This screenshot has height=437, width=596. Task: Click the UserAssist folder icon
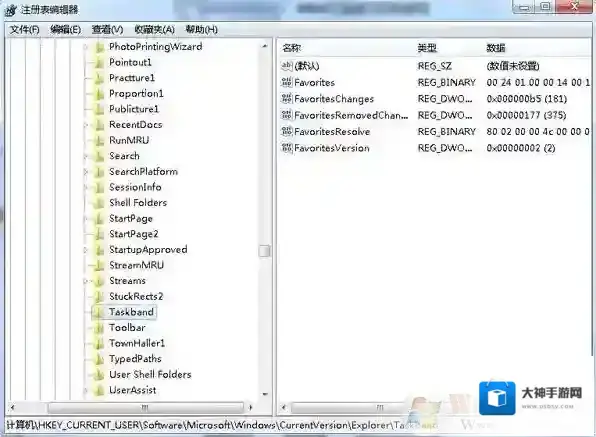tap(99, 390)
